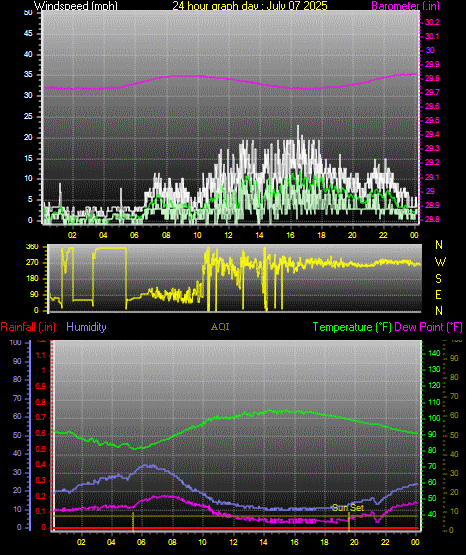Click the wind direction axis value 90
The width and height of the screenshot is (466, 555).
34,294
